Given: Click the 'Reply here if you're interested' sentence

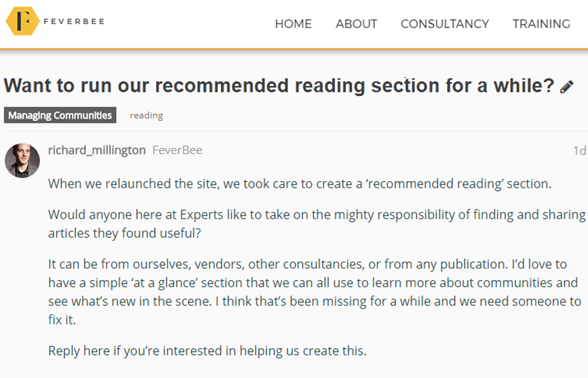Looking at the screenshot, I should (x=208, y=351).
